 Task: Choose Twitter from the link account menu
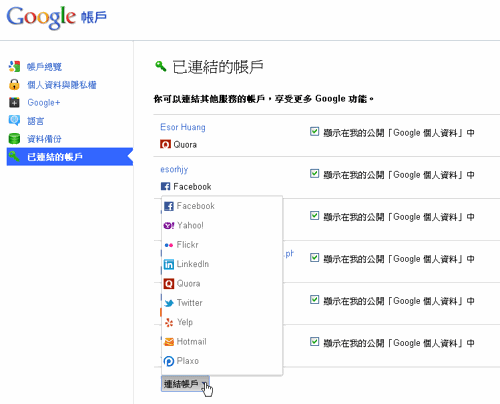222,303
